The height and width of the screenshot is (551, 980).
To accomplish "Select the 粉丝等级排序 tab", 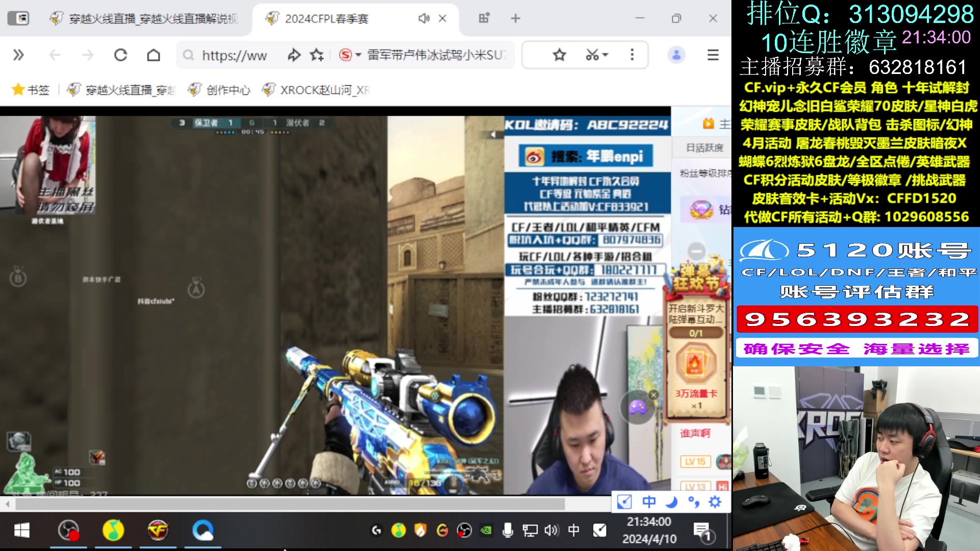I will [705, 173].
